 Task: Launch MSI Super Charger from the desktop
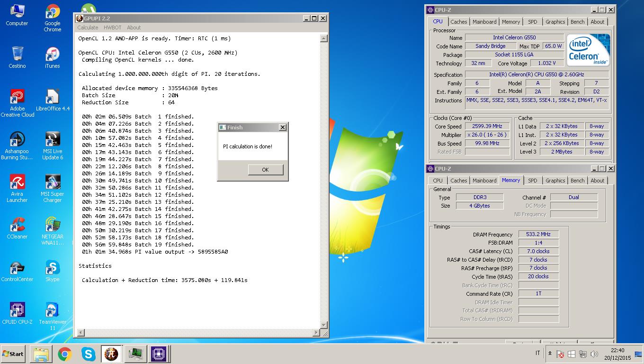pyautogui.click(x=53, y=189)
